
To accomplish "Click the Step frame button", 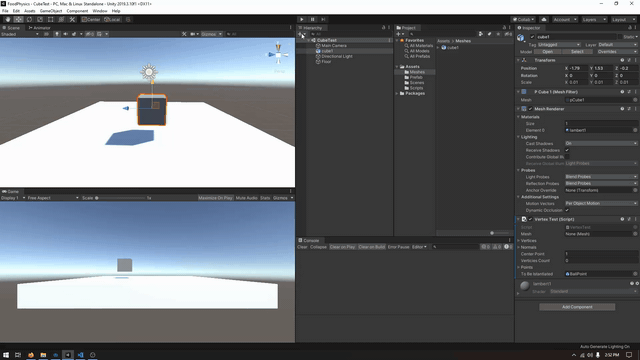I will [x=323, y=19].
